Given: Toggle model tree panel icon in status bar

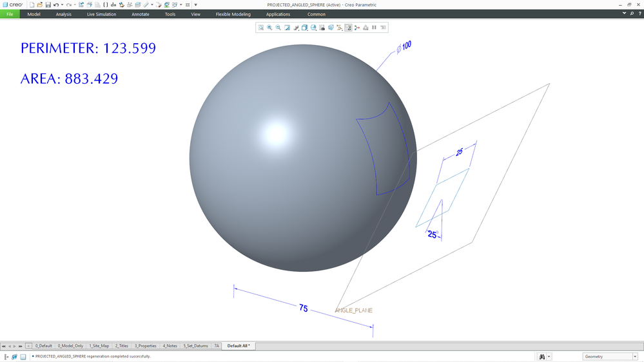Looking at the screenshot, I should (x=6, y=357).
